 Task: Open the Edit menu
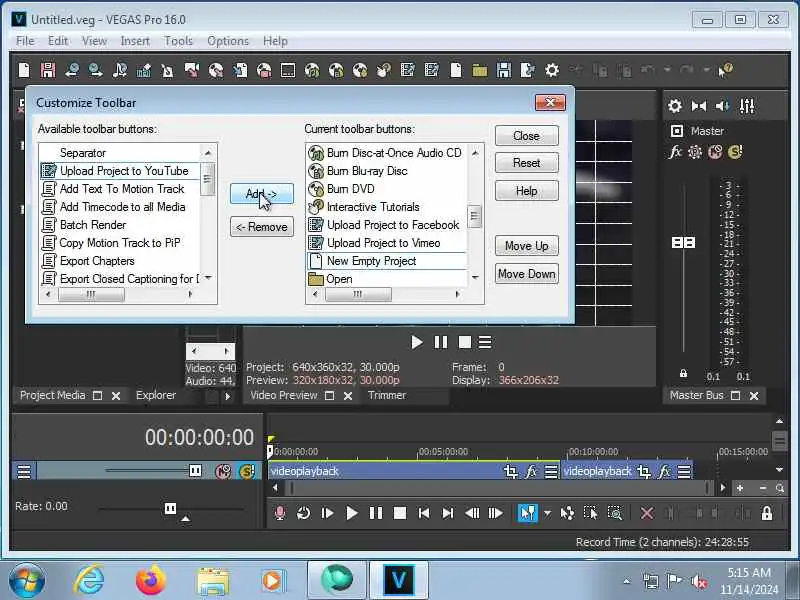pos(58,41)
